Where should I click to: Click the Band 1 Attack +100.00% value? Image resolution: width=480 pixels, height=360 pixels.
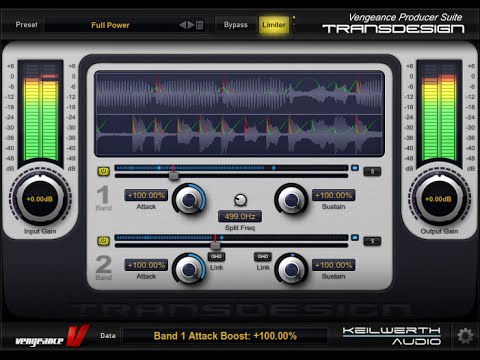pyautogui.click(x=146, y=195)
